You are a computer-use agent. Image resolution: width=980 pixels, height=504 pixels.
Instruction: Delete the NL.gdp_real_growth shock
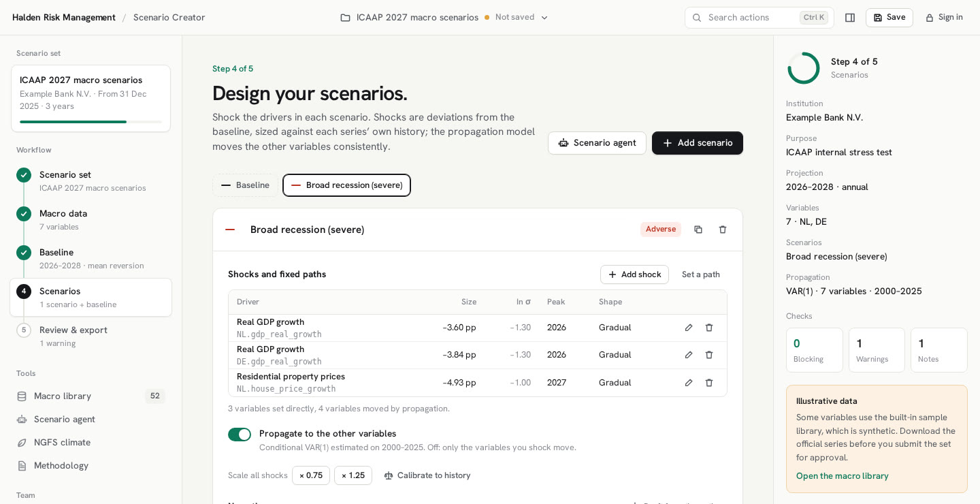709,328
